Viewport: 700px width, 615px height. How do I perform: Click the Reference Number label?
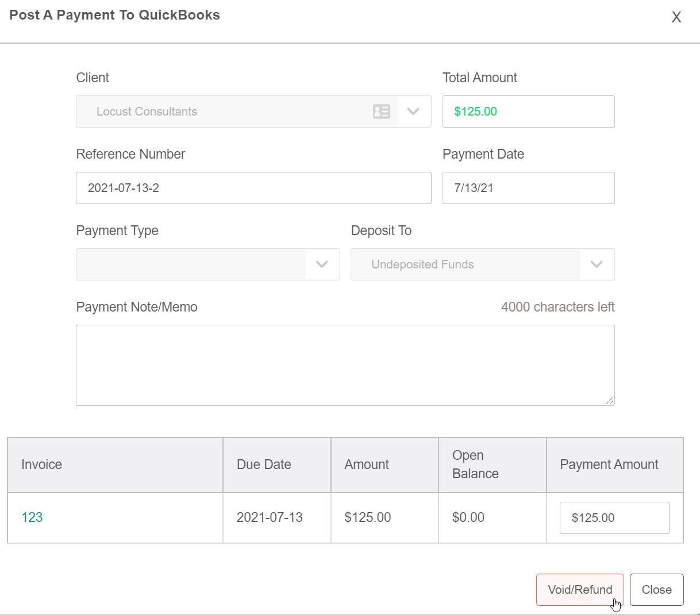[x=130, y=154]
